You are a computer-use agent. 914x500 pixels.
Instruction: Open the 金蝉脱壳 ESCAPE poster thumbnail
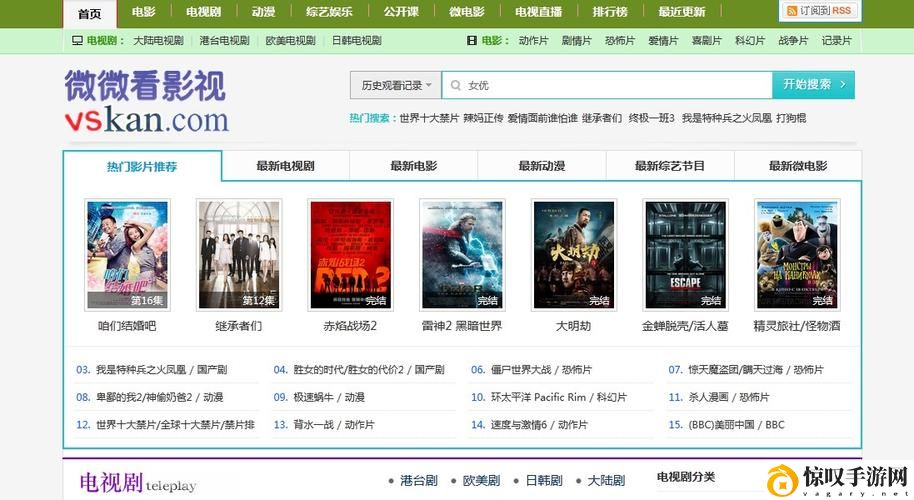tap(686, 255)
